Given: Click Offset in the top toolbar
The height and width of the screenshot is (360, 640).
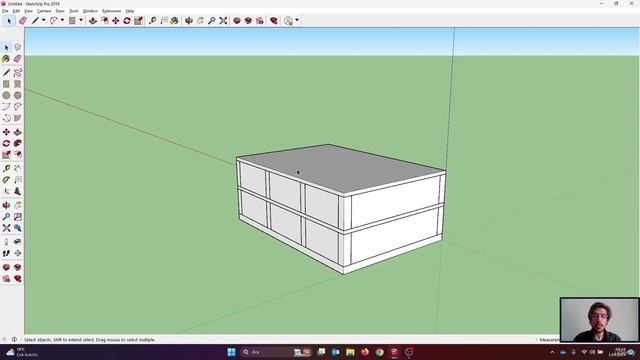Looking at the screenshot, I should pyautogui.click(x=104, y=20).
